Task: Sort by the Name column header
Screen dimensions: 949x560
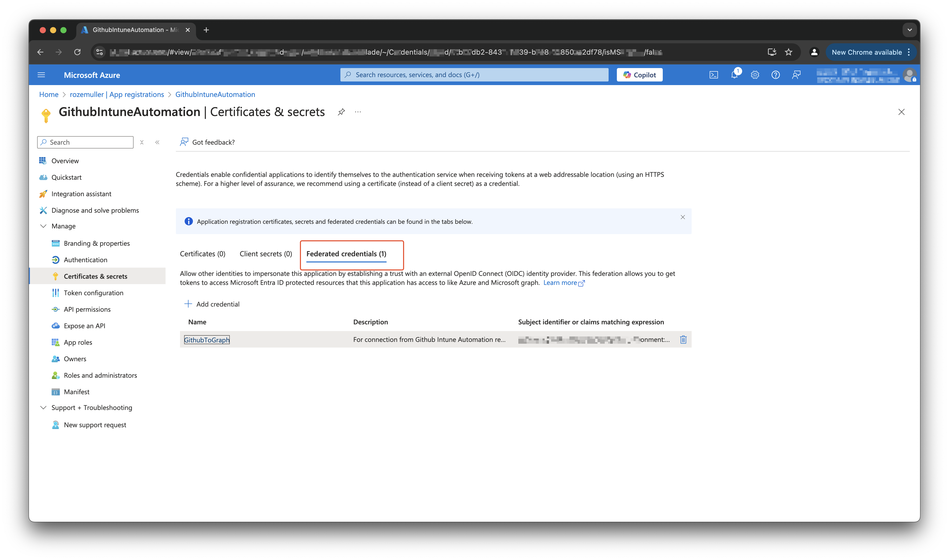Action: 197,322
